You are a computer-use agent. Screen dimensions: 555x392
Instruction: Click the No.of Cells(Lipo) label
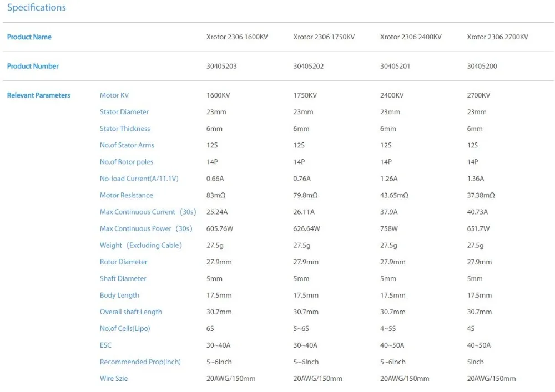(x=125, y=328)
